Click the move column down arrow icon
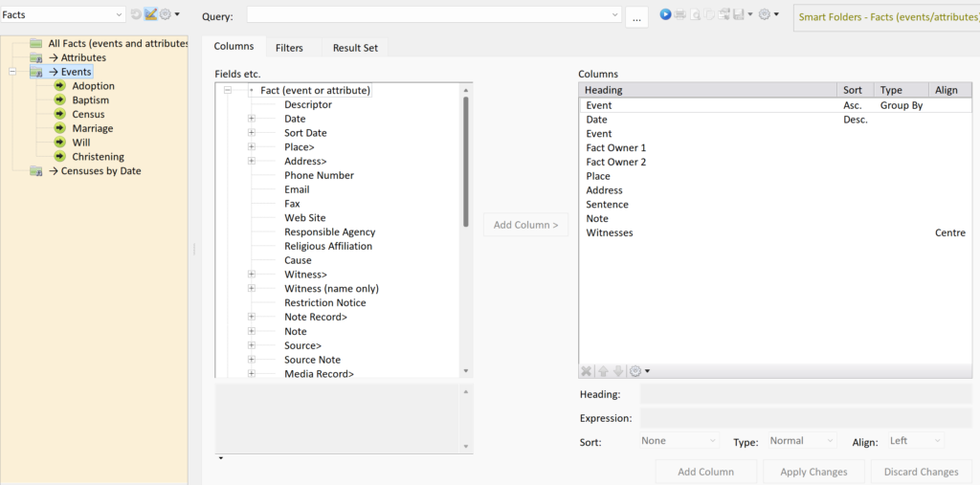The image size is (980, 485). pyautogui.click(x=618, y=371)
